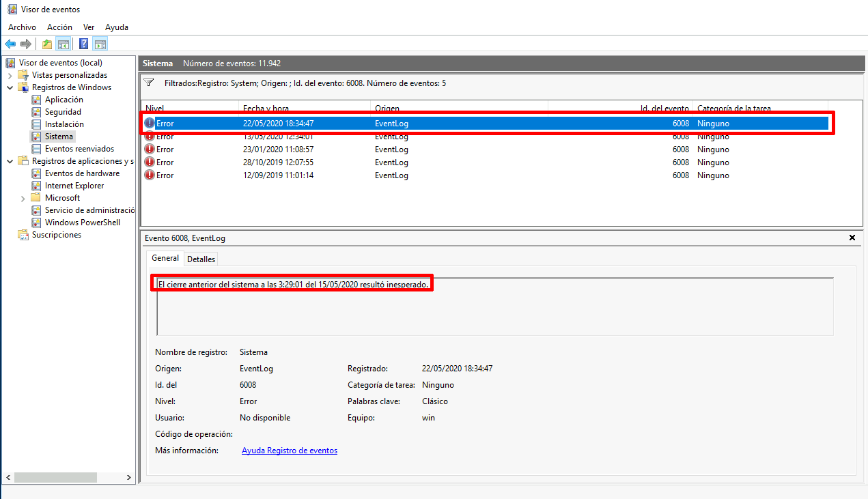Collapse the Registros de Windows node
This screenshot has width=868, height=499.
(10, 87)
